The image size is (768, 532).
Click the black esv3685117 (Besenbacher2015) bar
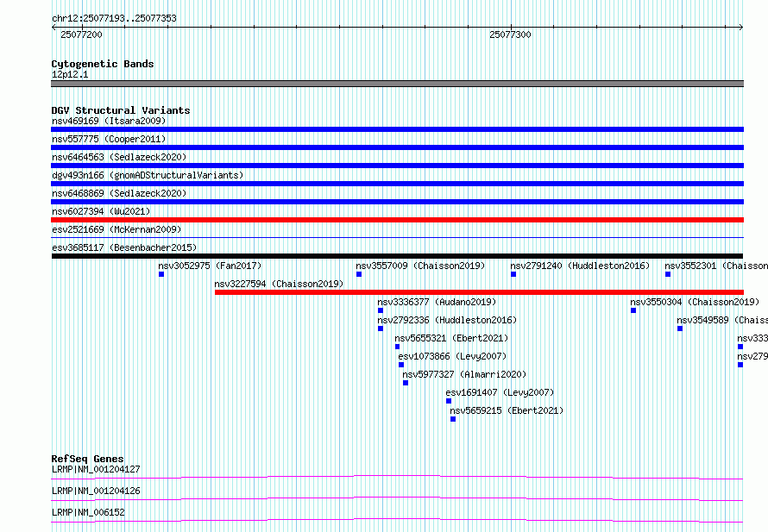click(397, 256)
